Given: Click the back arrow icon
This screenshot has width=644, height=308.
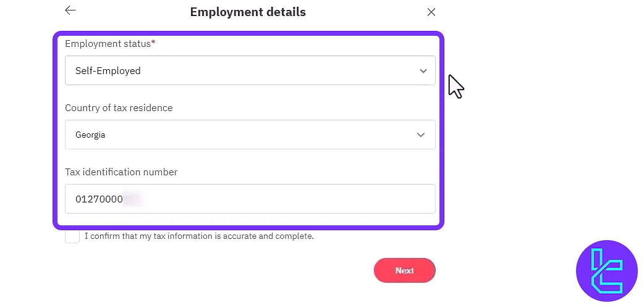Looking at the screenshot, I should coord(70,10).
